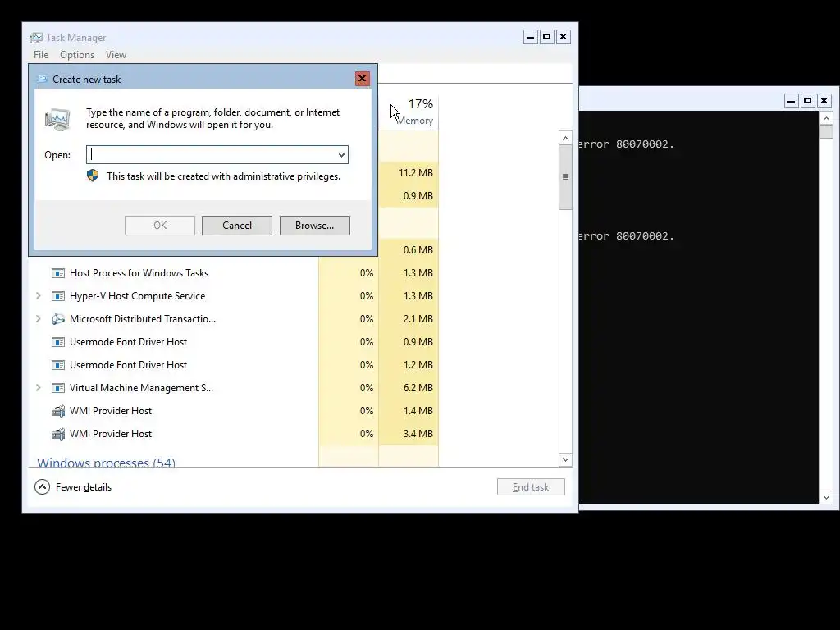Select icon of WMI Provider Host 1.4 MB
Viewport: 840px width, 630px height.
click(x=58, y=411)
